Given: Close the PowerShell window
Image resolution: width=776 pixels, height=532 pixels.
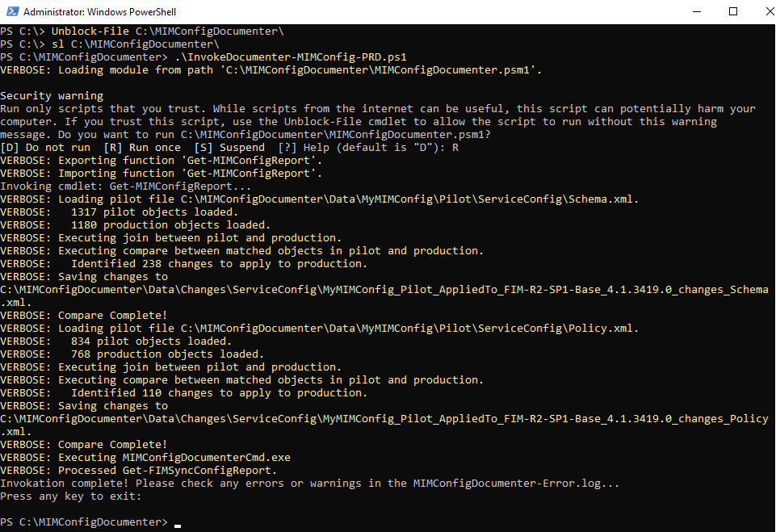Looking at the screenshot, I should click(770, 11).
